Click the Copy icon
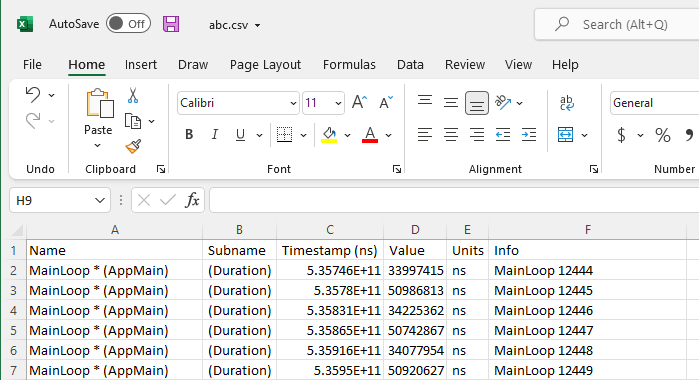Image resolution: width=699 pixels, height=380 pixels. (x=133, y=121)
